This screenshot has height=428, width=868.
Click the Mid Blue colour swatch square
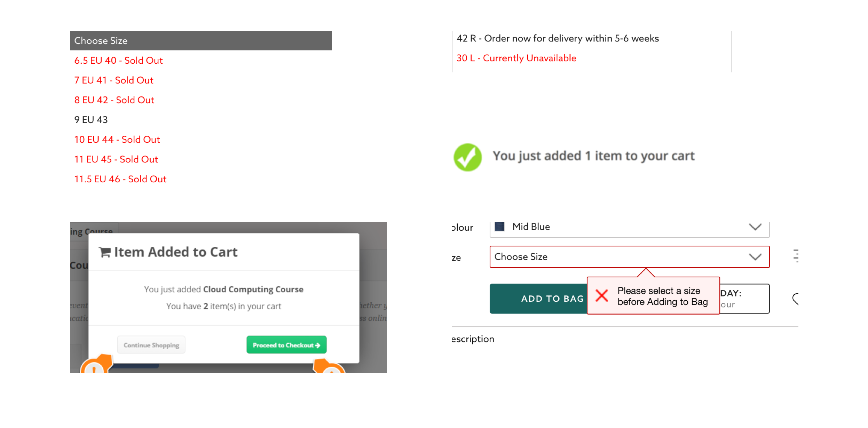click(499, 227)
